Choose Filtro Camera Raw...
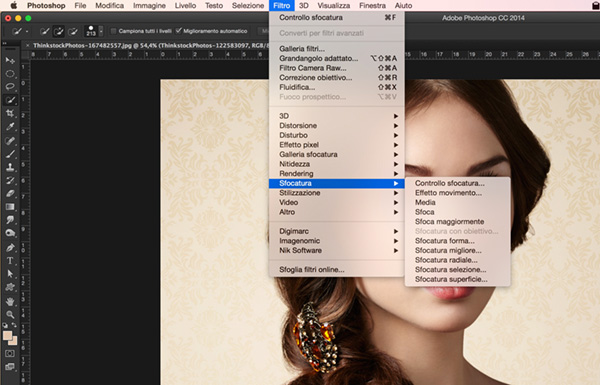This screenshot has width=600, height=385. tap(337, 68)
